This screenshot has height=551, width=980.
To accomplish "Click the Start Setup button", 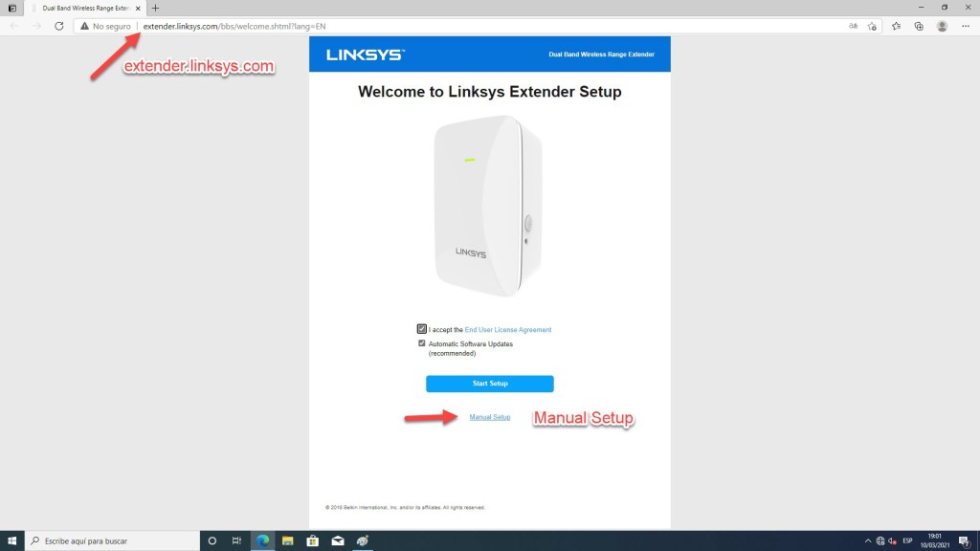I will 490,384.
